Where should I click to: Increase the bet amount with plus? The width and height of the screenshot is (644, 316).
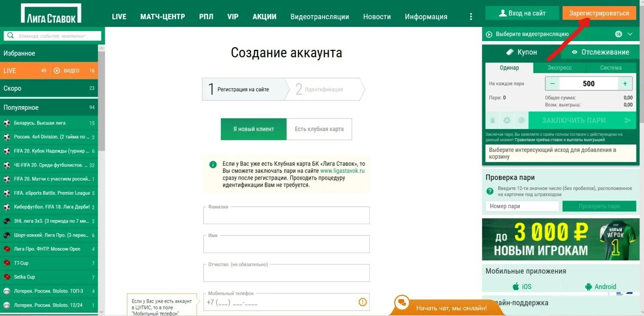pyautogui.click(x=625, y=84)
